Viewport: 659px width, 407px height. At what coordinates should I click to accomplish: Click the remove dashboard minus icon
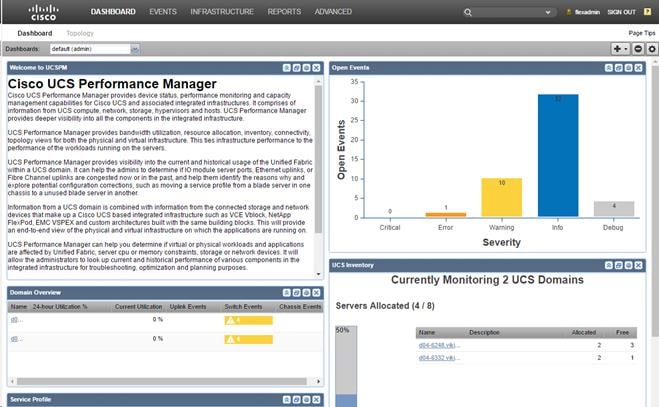click(x=638, y=49)
